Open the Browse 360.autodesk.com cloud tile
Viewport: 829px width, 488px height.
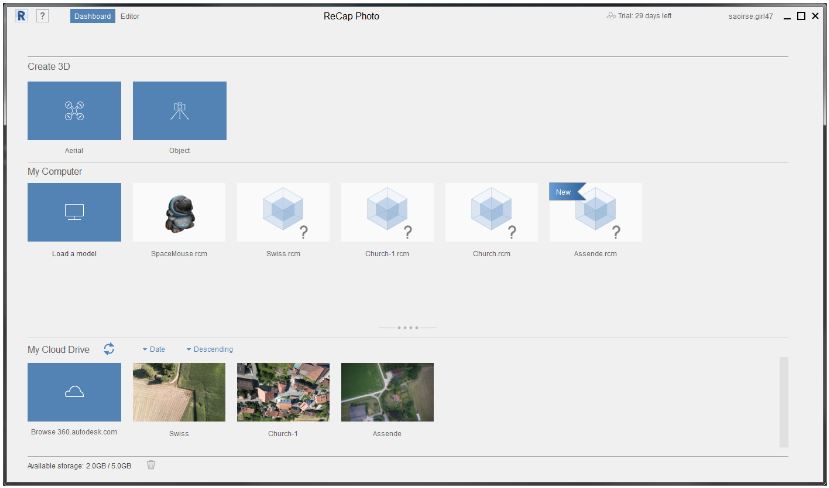(x=74, y=392)
